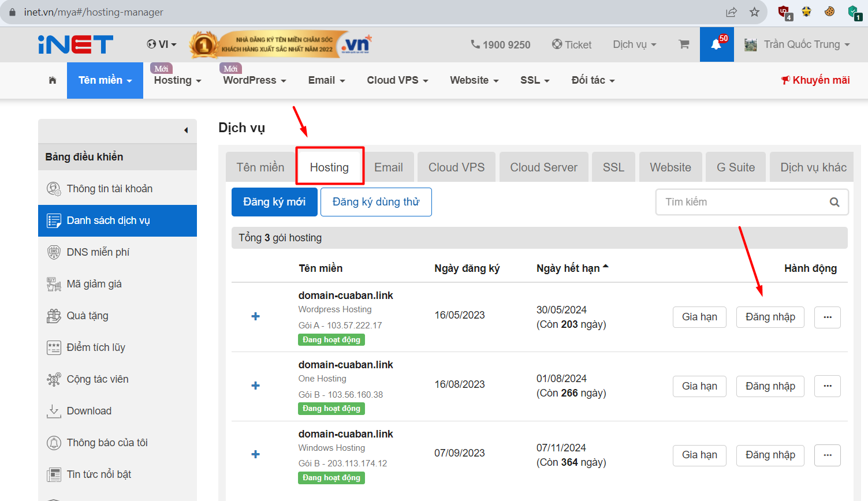868x501 pixels.
Task: Click the Download arrow icon
Action: tap(54, 411)
